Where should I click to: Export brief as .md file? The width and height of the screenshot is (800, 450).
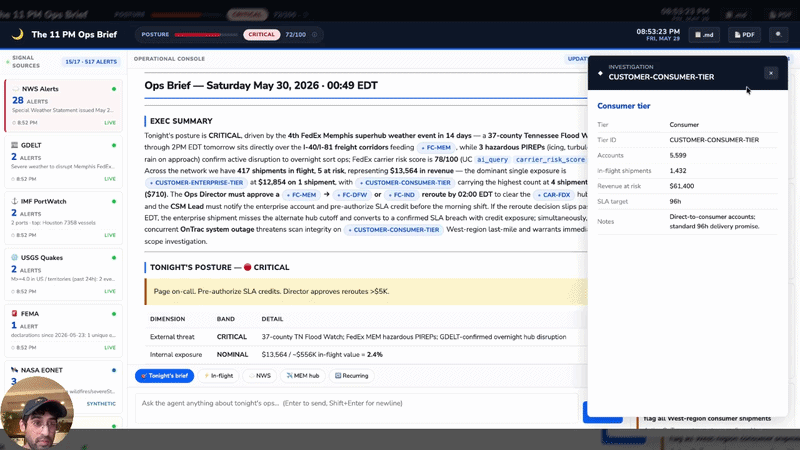click(704, 35)
